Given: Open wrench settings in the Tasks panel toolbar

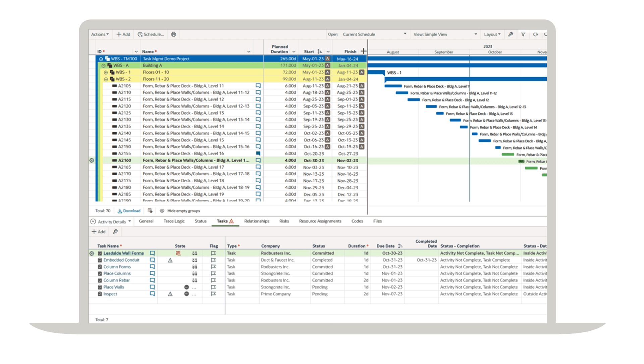Looking at the screenshot, I should [x=115, y=232].
